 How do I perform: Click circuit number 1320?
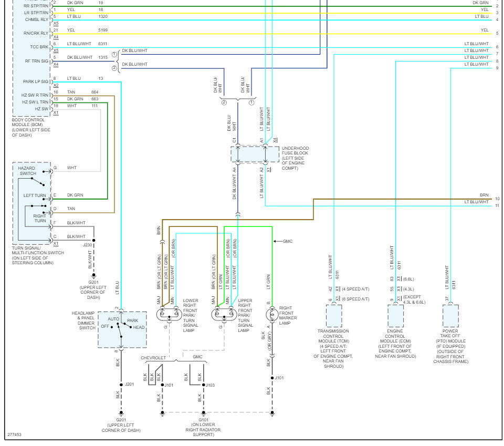pos(103,16)
